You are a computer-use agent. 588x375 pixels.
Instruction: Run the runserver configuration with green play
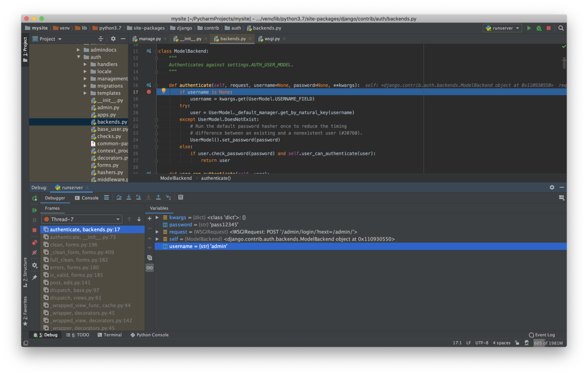[x=529, y=28]
